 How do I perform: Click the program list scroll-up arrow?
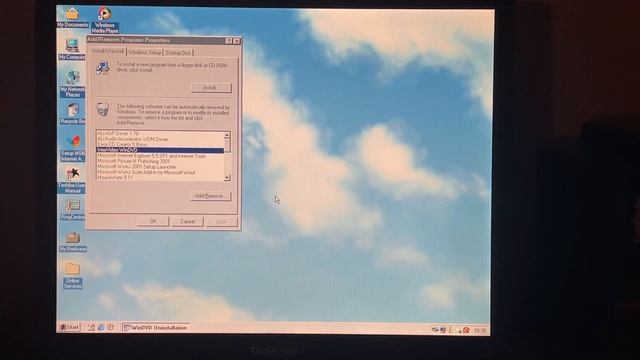point(227,135)
